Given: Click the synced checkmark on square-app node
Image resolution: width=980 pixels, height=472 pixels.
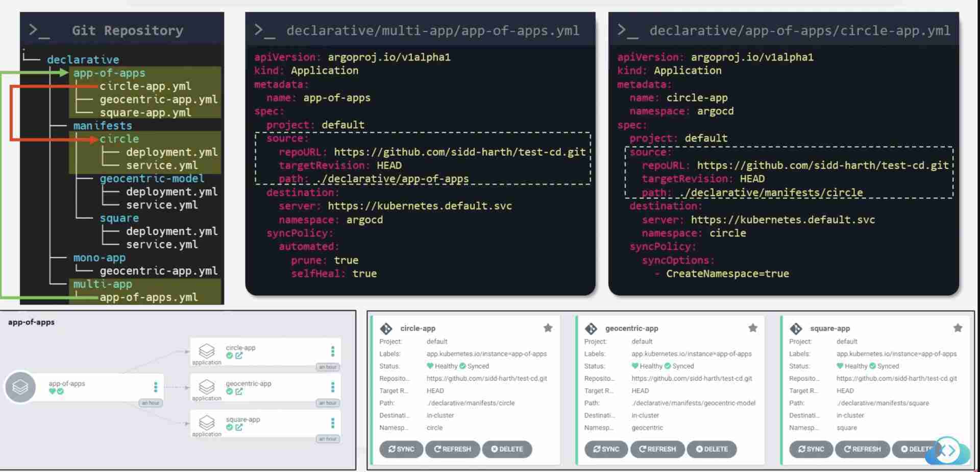Looking at the screenshot, I should click(230, 427).
